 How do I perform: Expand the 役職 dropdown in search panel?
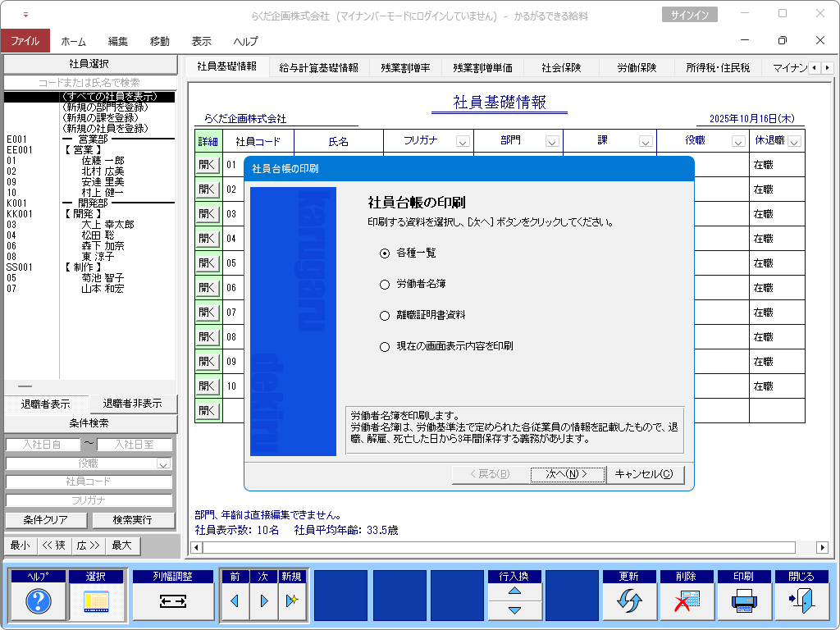click(x=163, y=464)
